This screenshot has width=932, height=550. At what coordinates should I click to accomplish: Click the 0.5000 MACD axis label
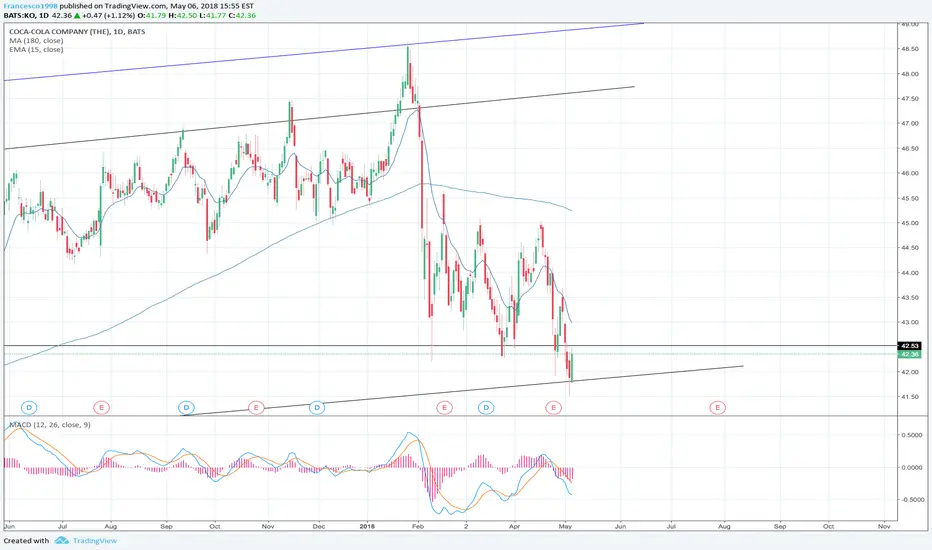pos(911,435)
